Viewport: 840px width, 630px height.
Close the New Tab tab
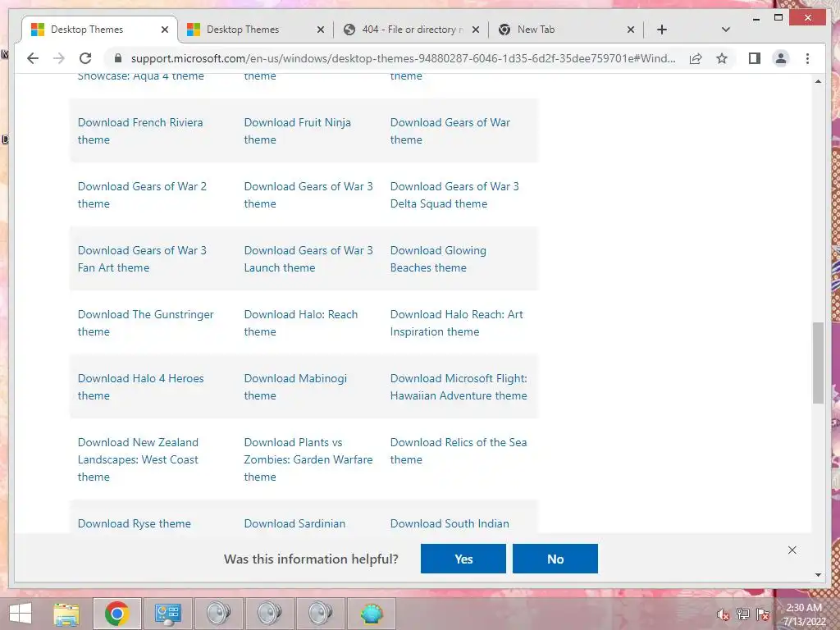[631, 30]
